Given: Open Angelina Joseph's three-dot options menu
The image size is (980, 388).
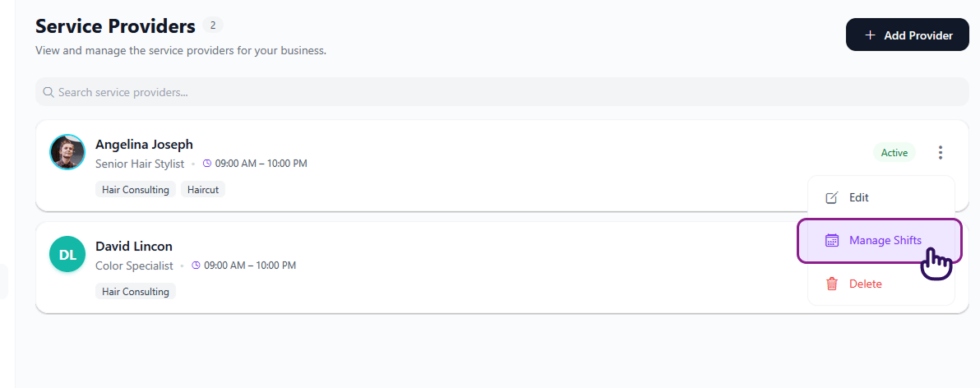Looking at the screenshot, I should point(941,152).
